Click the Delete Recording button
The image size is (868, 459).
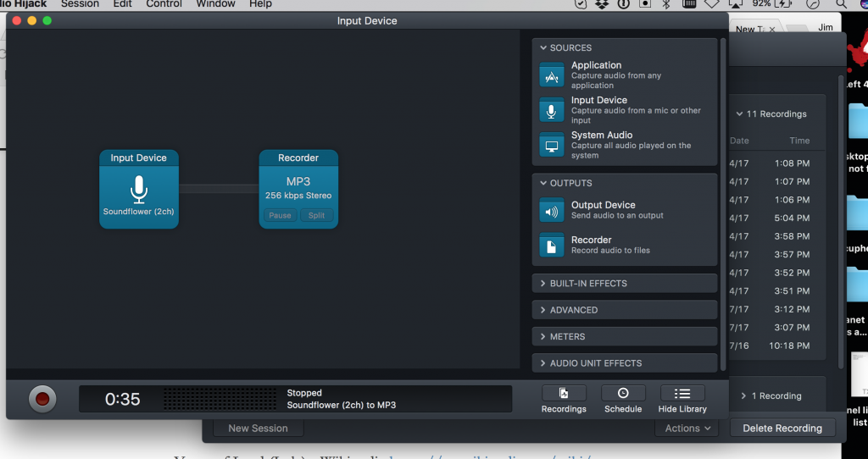(782, 428)
